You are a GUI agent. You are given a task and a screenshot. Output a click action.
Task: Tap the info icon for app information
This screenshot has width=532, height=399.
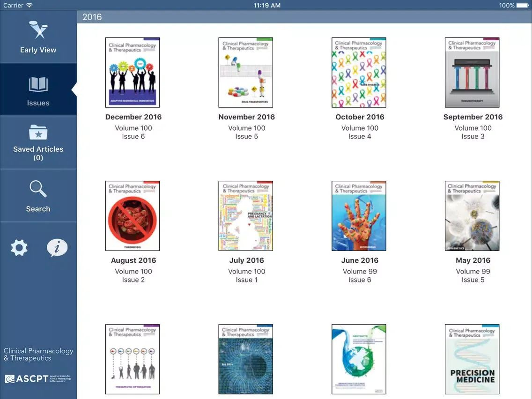57,247
